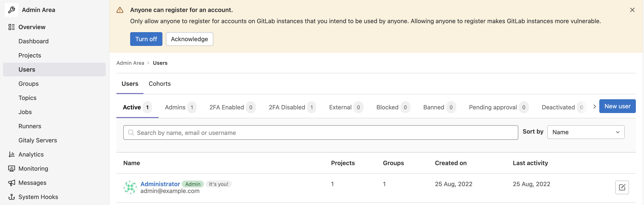Click the Admin Area sidebar title
Image resolution: width=644 pixels, height=205 pixels.
(x=38, y=10)
